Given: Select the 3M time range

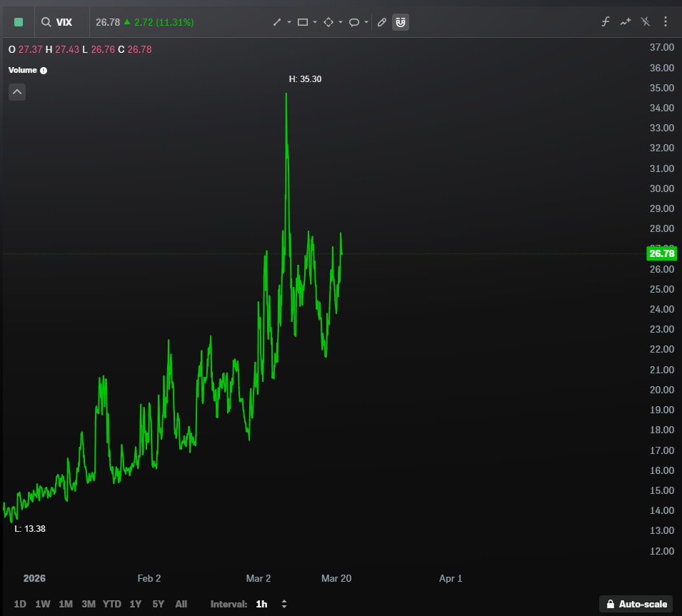Looking at the screenshot, I should pyautogui.click(x=89, y=604).
